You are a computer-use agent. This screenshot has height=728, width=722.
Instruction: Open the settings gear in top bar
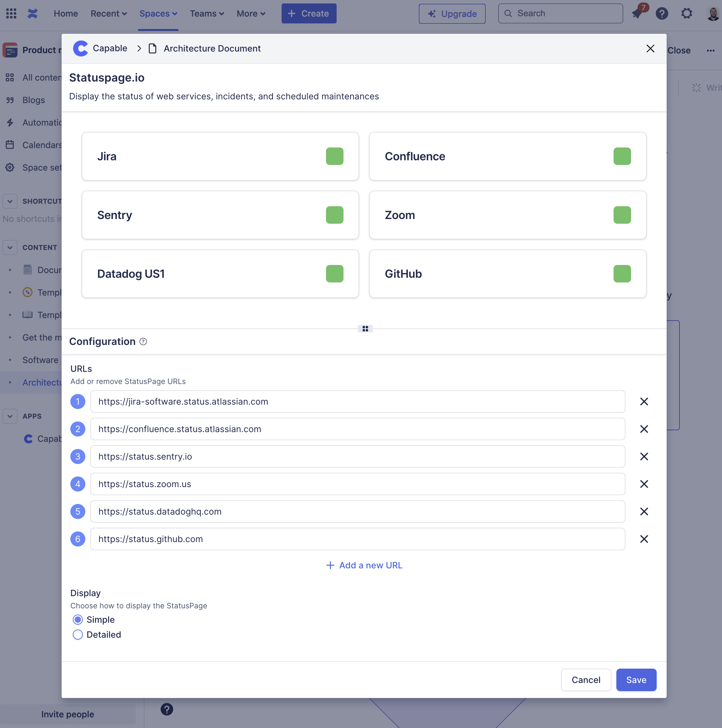(687, 13)
